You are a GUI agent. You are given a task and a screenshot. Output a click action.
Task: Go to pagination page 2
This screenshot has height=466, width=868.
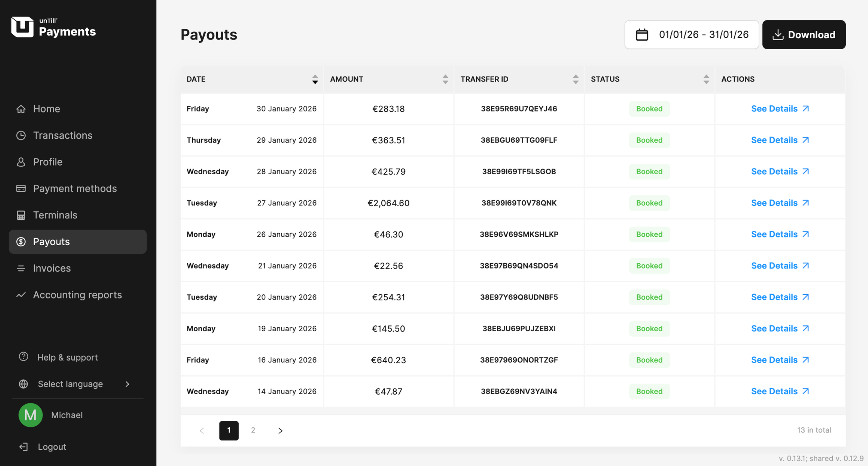coord(253,430)
